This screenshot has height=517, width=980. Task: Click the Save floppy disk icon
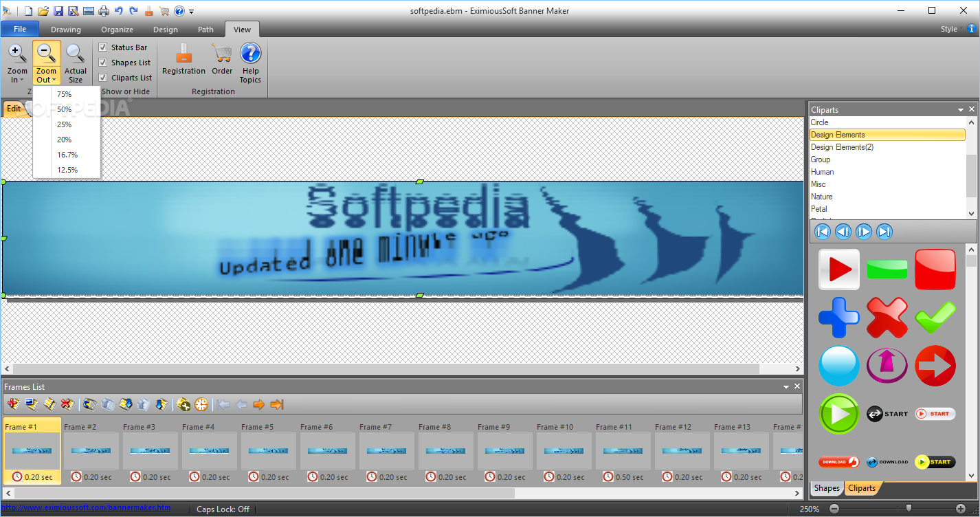click(x=58, y=11)
